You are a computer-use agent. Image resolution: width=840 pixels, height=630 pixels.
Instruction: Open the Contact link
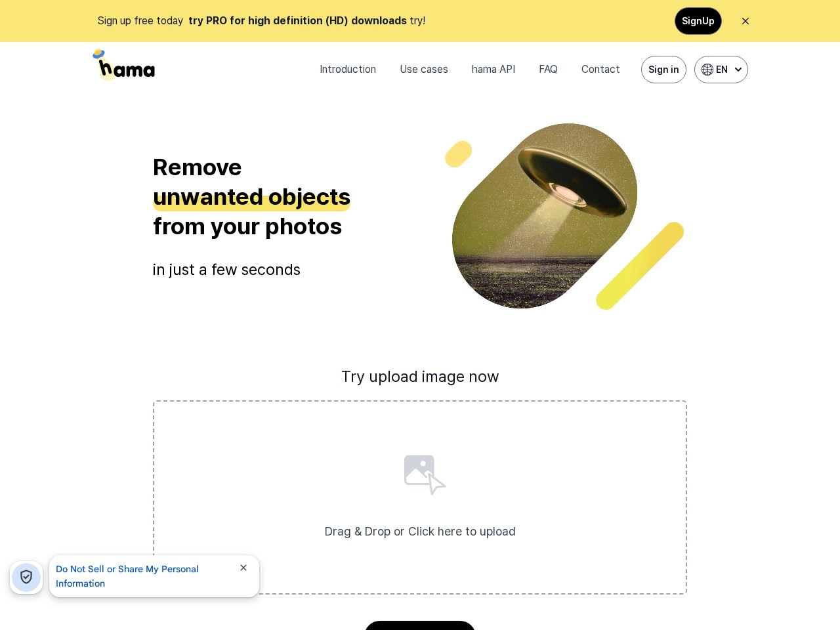tap(600, 70)
